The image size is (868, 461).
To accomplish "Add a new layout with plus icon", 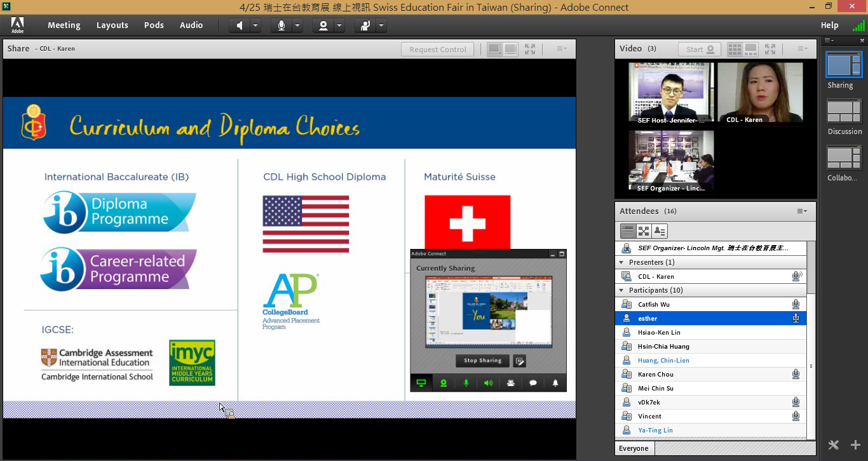I will (x=855, y=445).
